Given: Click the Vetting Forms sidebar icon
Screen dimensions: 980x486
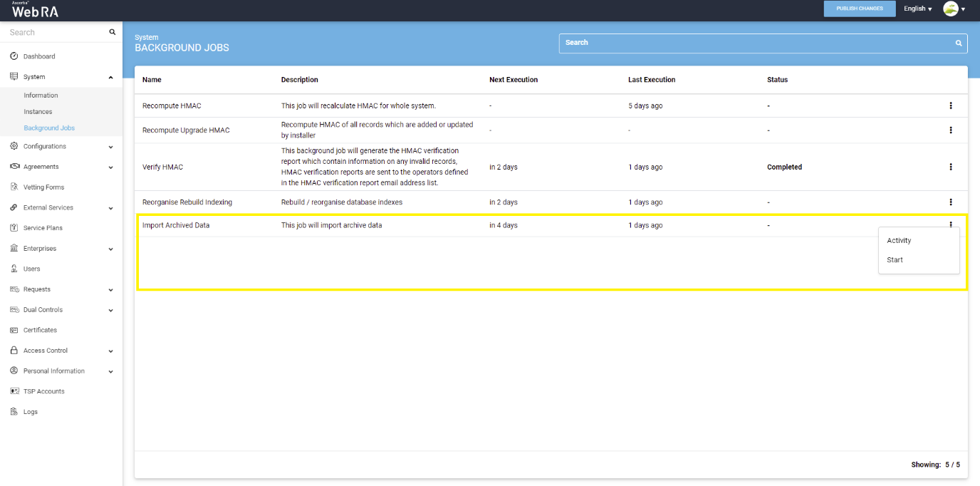Looking at the screenshot, I should [14, 187].
